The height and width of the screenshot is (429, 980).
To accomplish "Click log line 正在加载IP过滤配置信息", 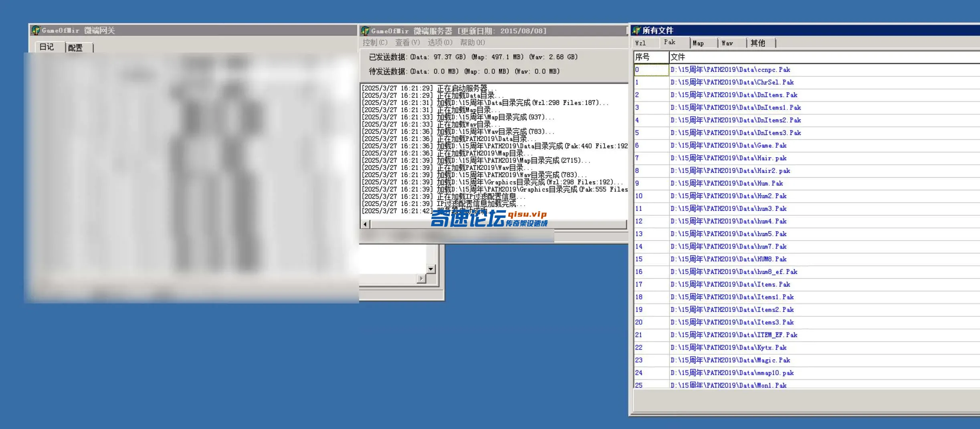I will tap(444, 196).
